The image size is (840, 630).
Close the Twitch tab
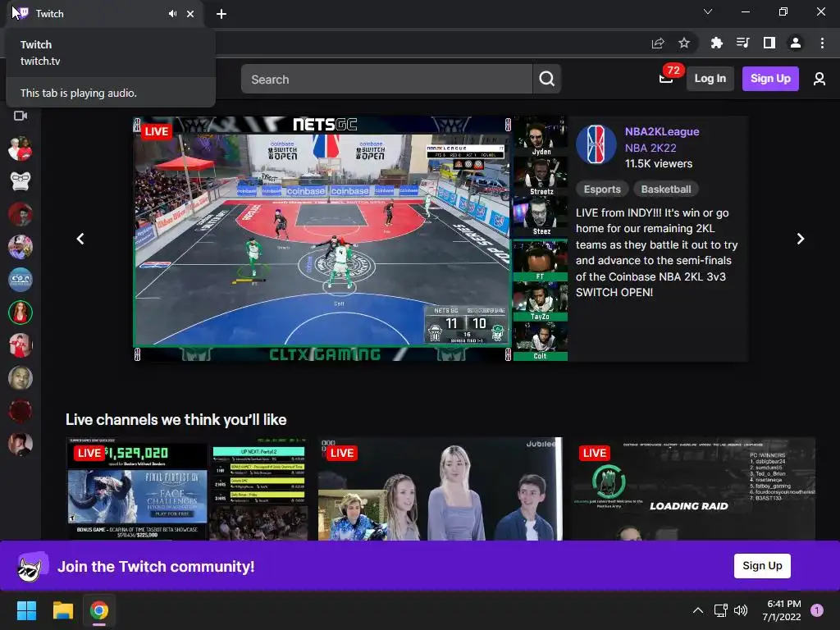pyautogui.click(x=190, y=14)
